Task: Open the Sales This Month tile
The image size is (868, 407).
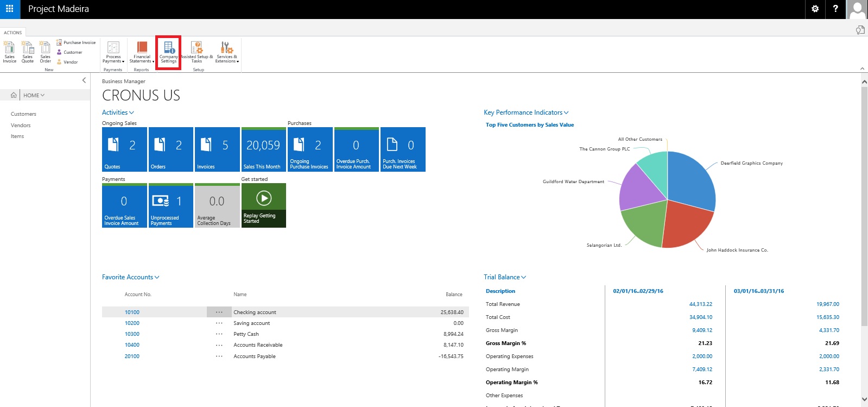Action: (x=263, y=149)
